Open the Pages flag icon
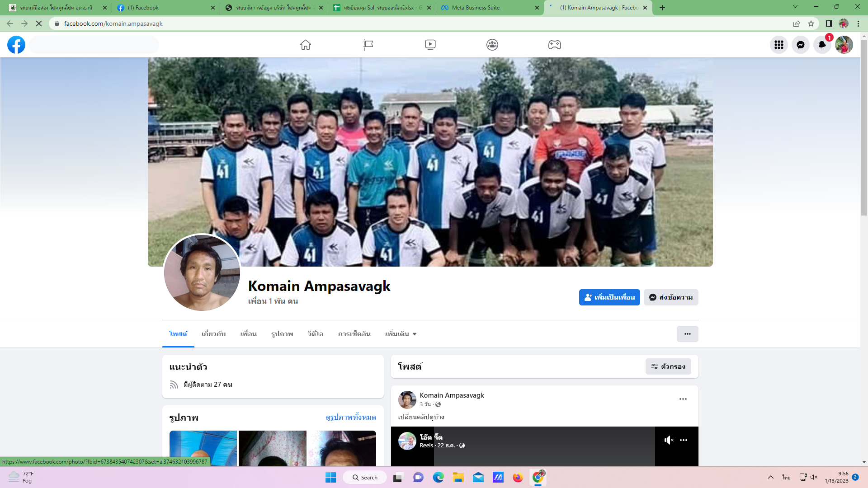 368,45
